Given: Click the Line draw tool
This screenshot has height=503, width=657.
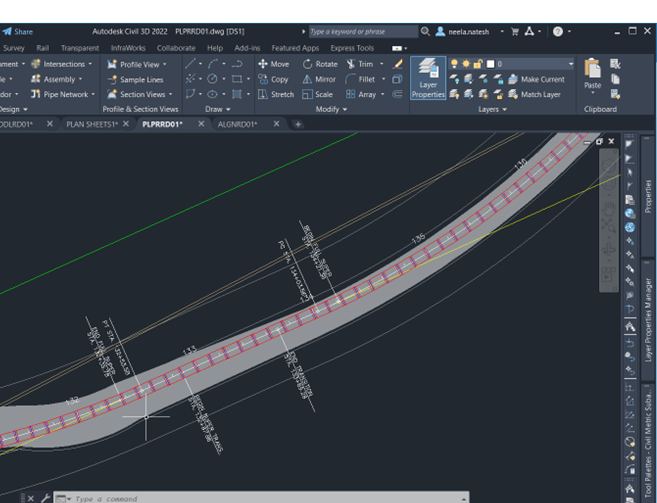Looking at the screenshot, I should (190, 64).
